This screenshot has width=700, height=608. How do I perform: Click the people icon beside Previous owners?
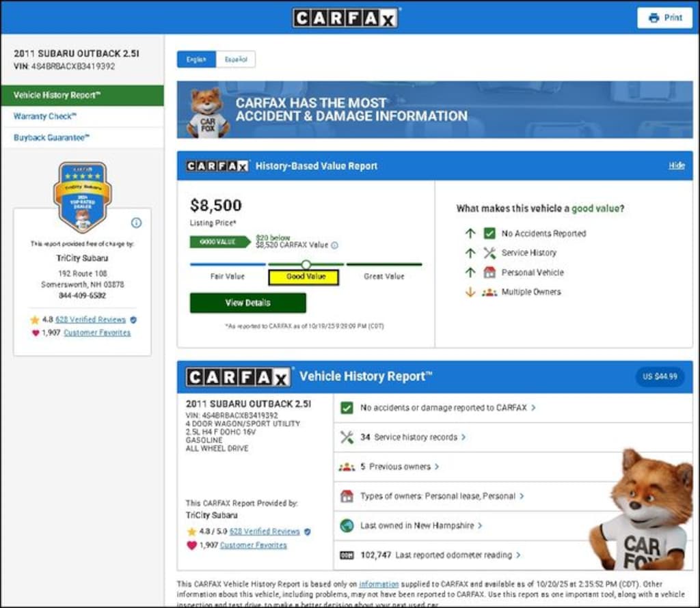(x=347, y=467)
